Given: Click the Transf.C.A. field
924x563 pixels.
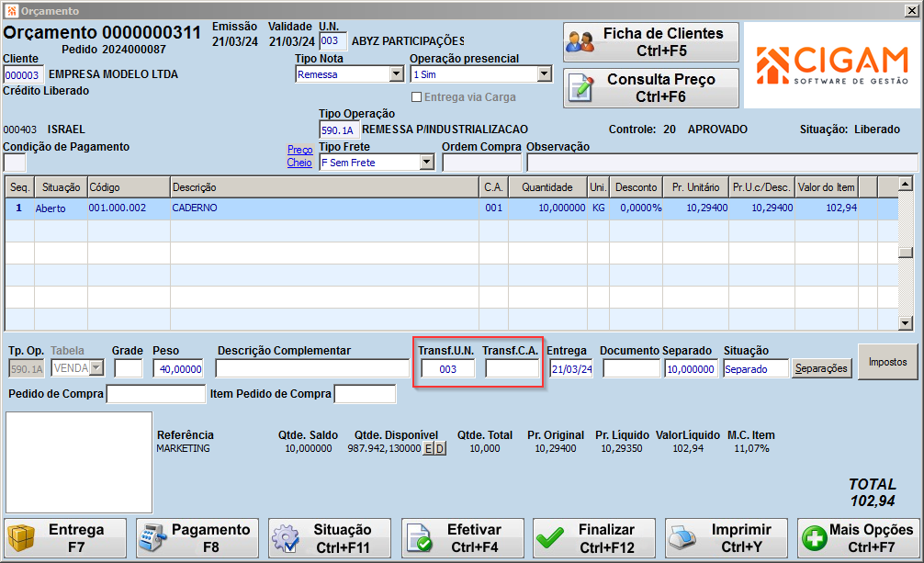Looking at the screenshot, I should click(x=513, y=369).
